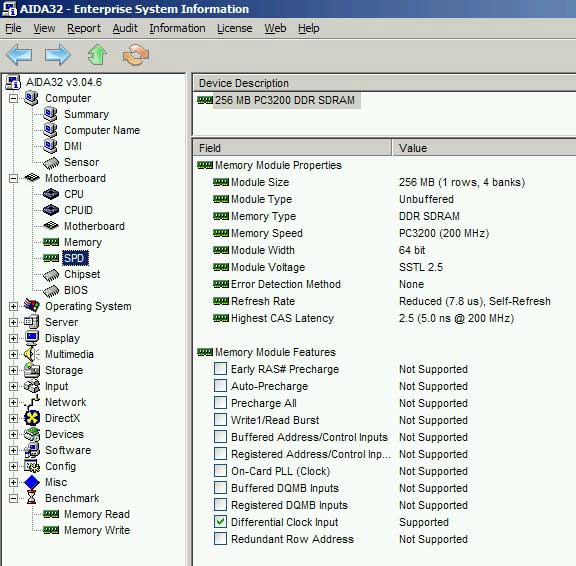The width and height of the screenshot is (576, 566).
Task: Click the Computer node icon in tree
Action: coord(31,98)
